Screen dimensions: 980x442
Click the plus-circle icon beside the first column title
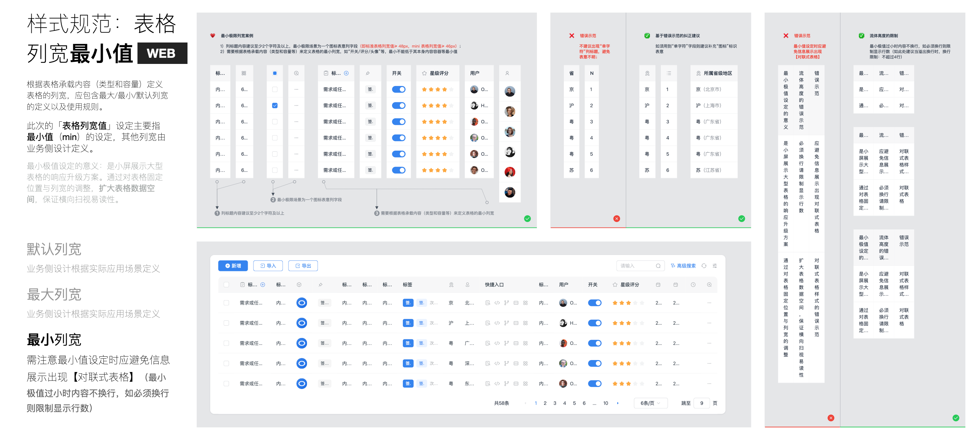click(x=262, y=285)
